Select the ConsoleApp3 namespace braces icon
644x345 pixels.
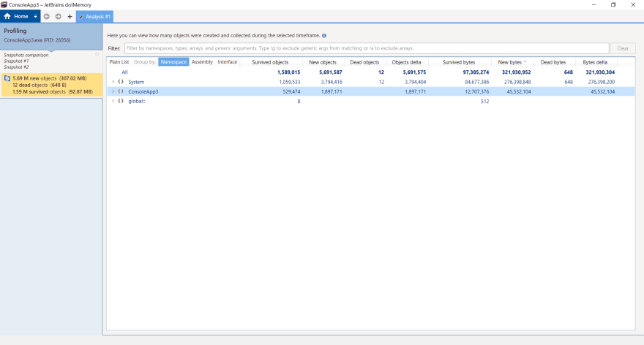tap(121, 91)
